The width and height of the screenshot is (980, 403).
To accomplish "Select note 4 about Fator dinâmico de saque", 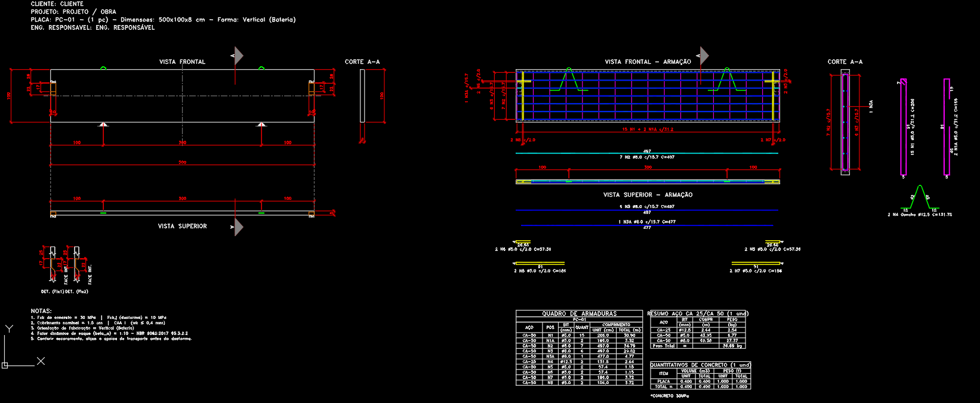I will pos(109,333).
